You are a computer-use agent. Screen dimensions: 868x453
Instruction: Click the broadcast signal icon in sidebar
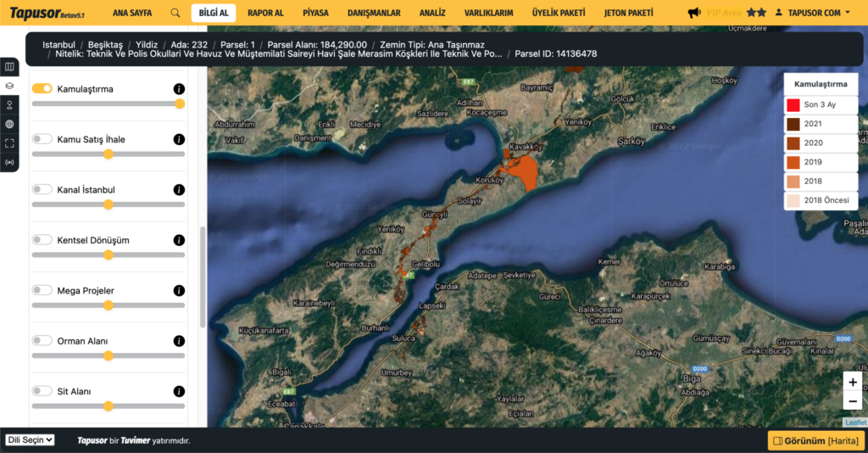click(9, 162)
